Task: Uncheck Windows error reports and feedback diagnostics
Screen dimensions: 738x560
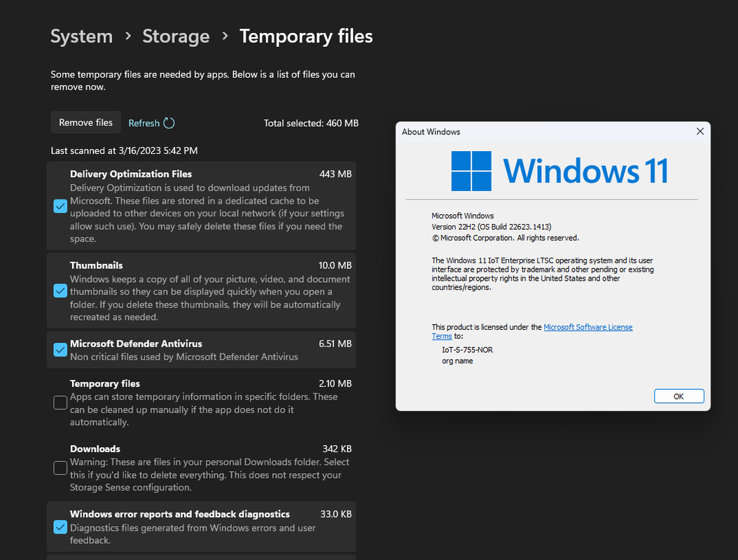Action: point(60,527)
